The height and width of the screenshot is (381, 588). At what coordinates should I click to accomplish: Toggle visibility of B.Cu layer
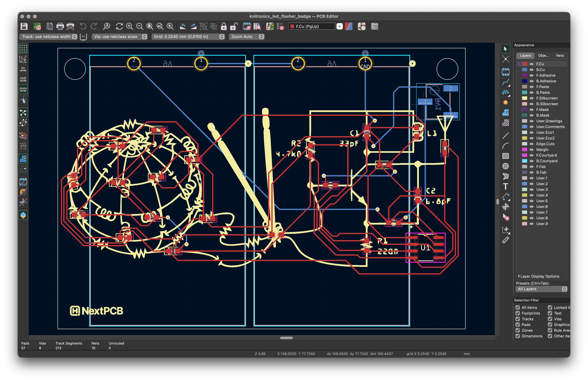(x=531, y=70)
